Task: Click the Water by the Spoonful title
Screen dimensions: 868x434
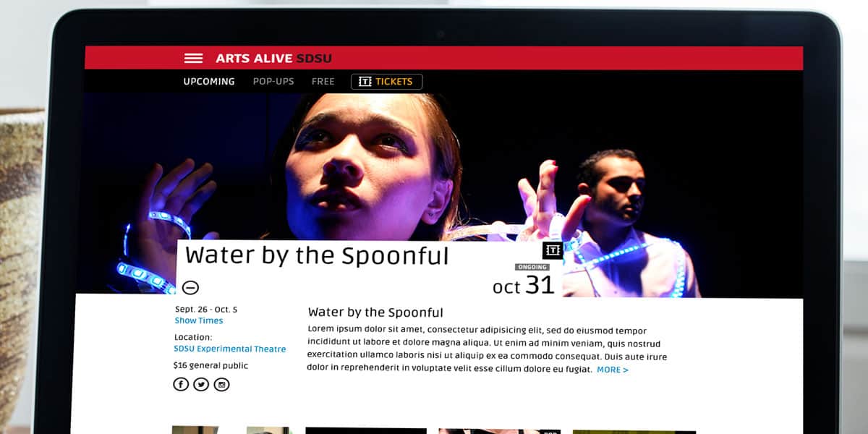Action: pyautogui.click(x=317, y=255)
